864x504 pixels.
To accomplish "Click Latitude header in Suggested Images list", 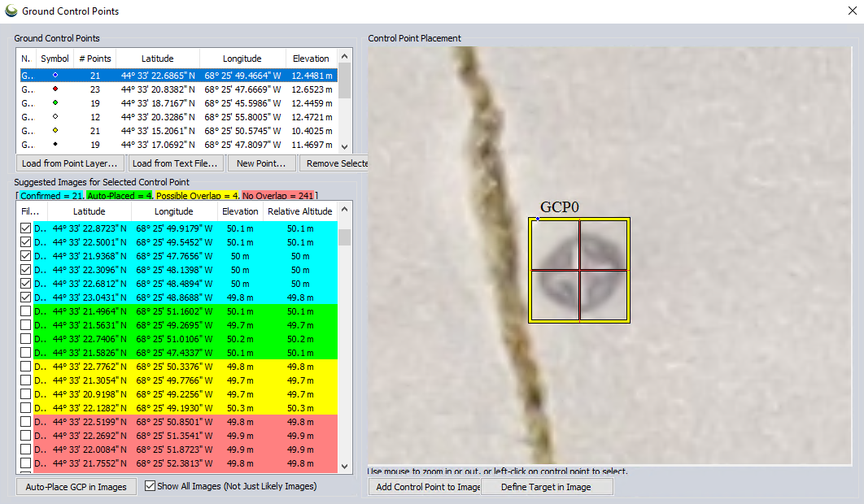I will pyautogui.click(x=89, y=211).
